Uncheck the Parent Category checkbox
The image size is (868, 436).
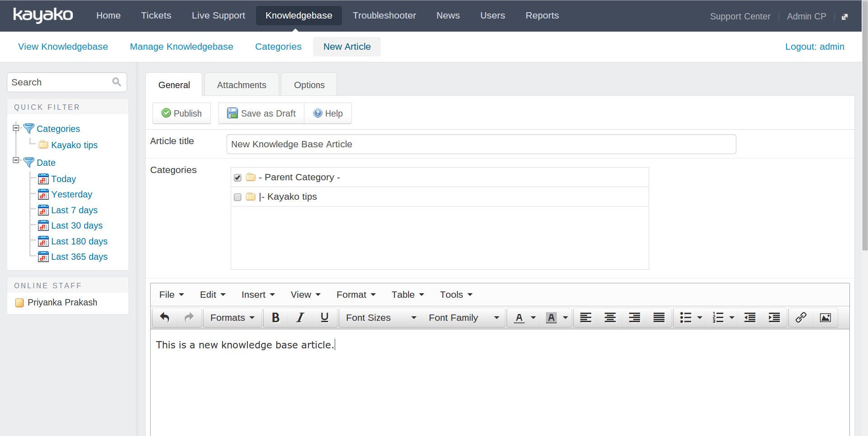click(x=237, y=178)
